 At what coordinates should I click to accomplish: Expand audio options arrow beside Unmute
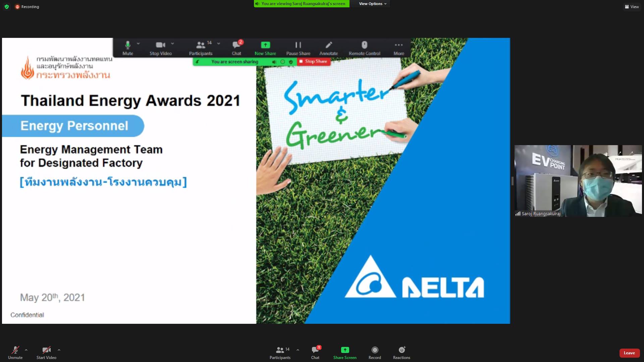coord(26,350)
